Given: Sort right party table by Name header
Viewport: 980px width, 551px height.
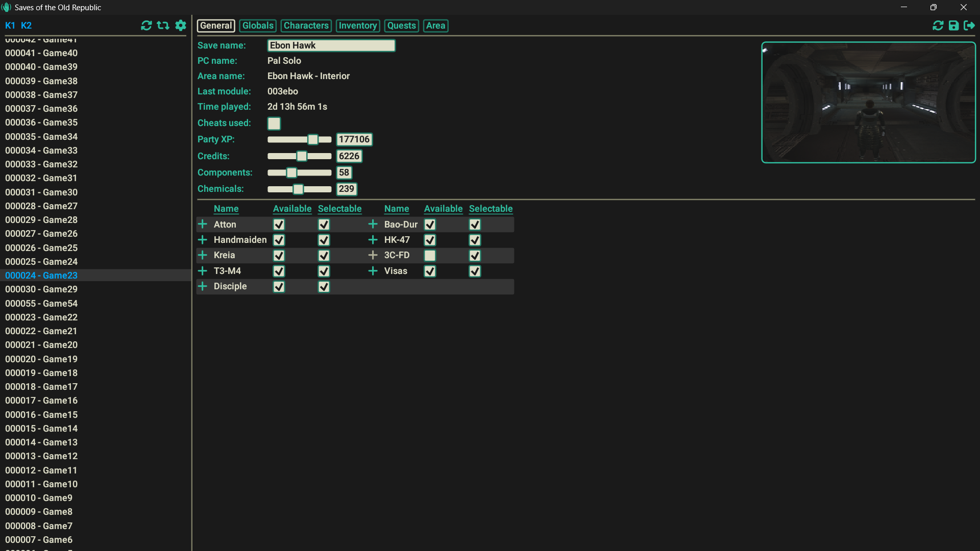Looking at the screenshot, I should 397,209.
